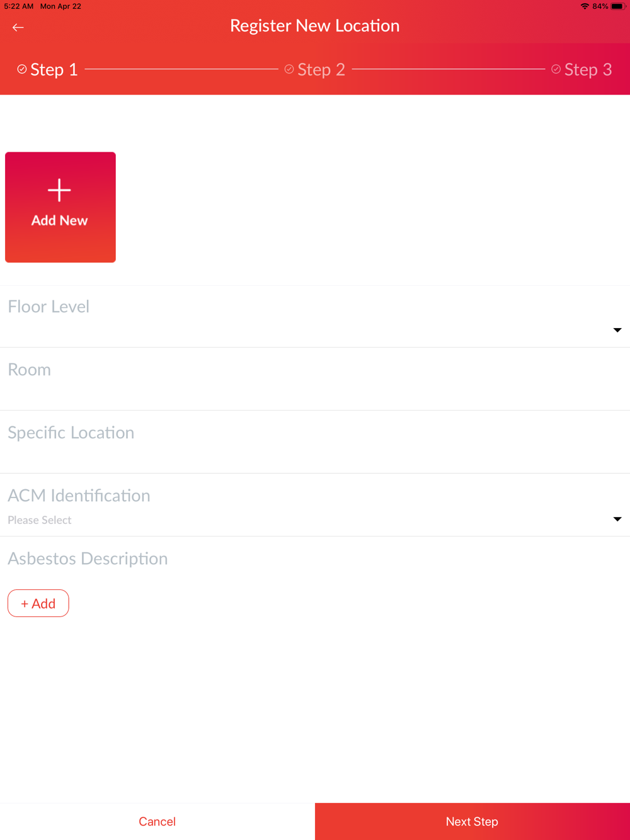Tap the Floor Level field label
630x840 pixels.
[x=49, y=307]
